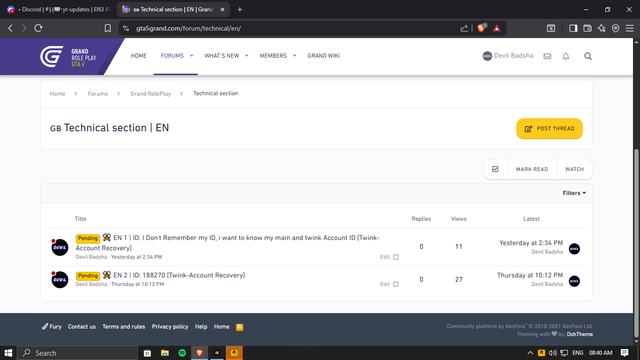
Task: Click Edit on the EN 1 thread
Action: click(384, 257)
